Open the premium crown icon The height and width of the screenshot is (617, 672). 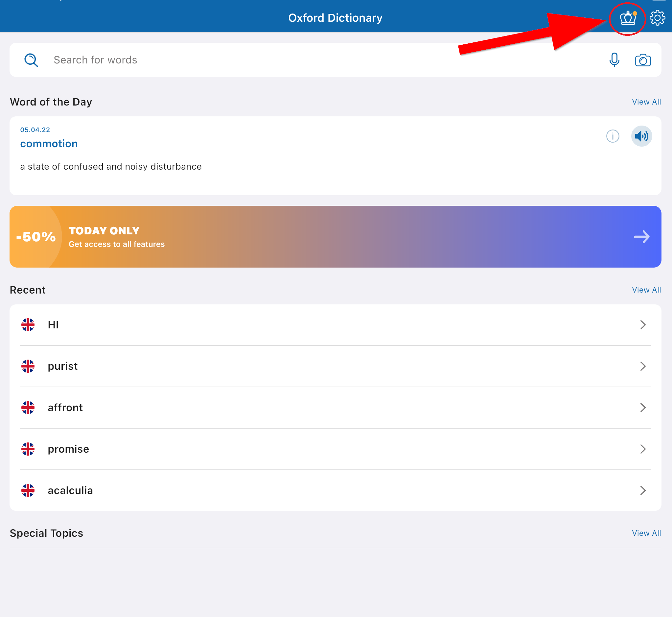pos(628,18)
